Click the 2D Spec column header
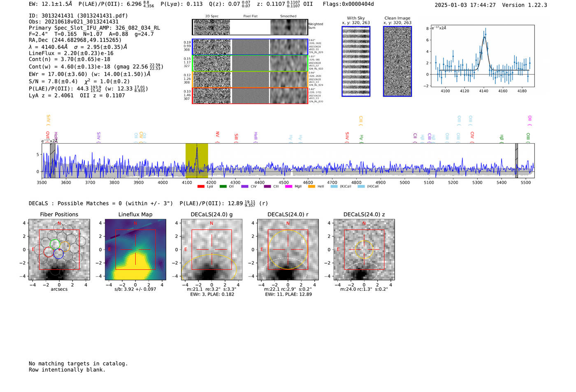This screenshot has height=392, width=576. tap(212, 16)
